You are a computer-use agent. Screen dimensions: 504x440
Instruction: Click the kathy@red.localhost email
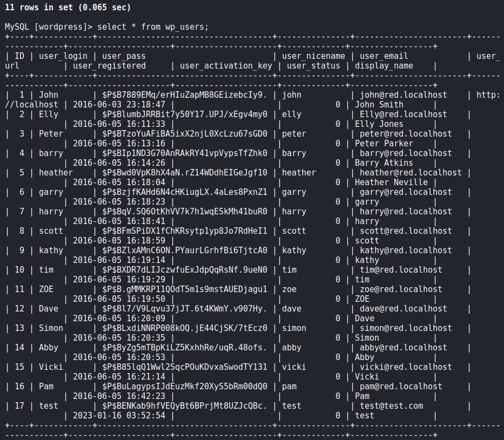(x=406, y=251)
